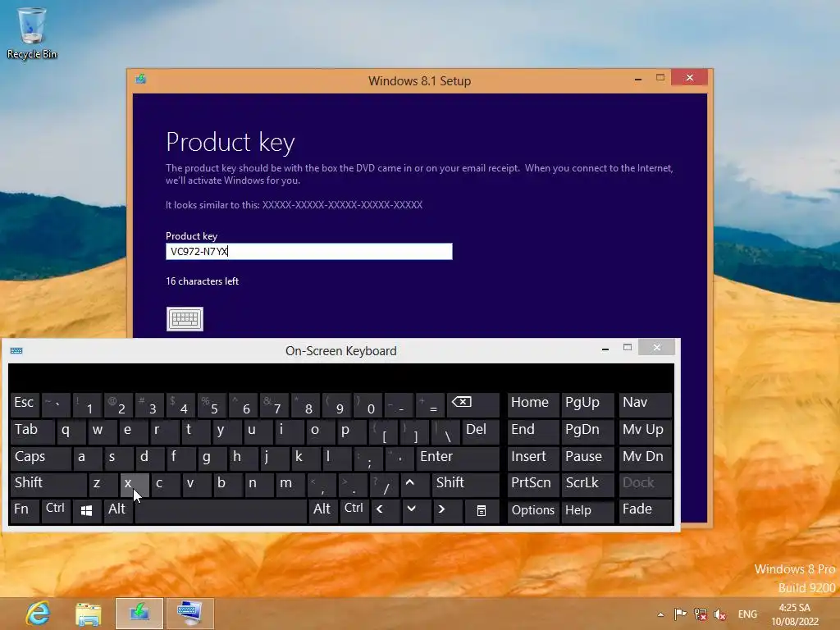Toggle the left Alt key

pos(118,511)
